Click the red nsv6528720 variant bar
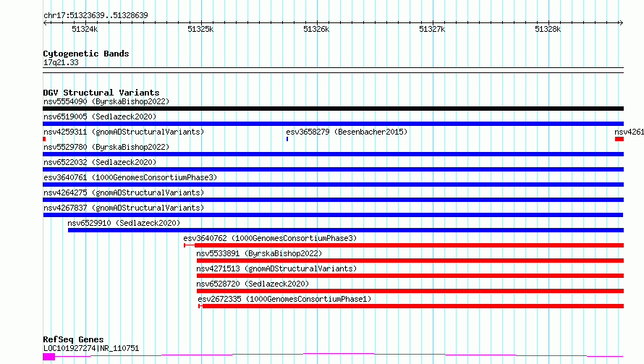 coord(410,291)
